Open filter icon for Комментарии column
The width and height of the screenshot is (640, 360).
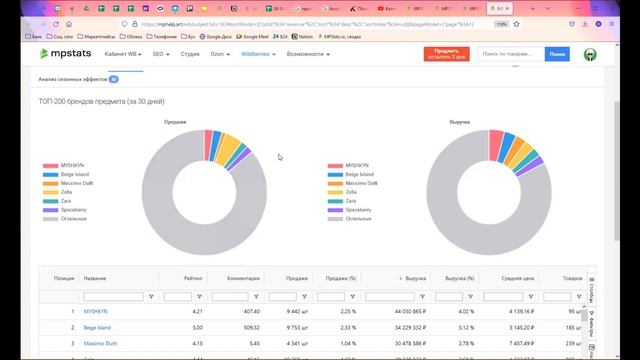(x=256, y=297)
